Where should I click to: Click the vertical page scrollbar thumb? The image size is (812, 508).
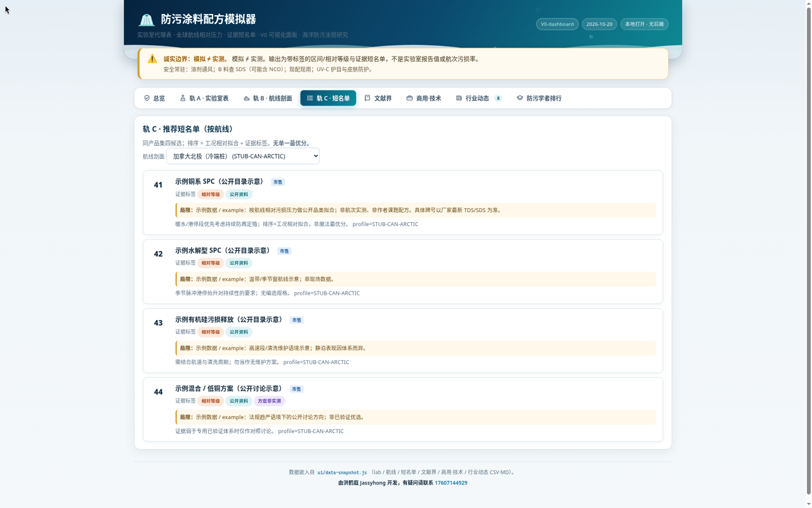pyautogui.click(x=808, y=251)
